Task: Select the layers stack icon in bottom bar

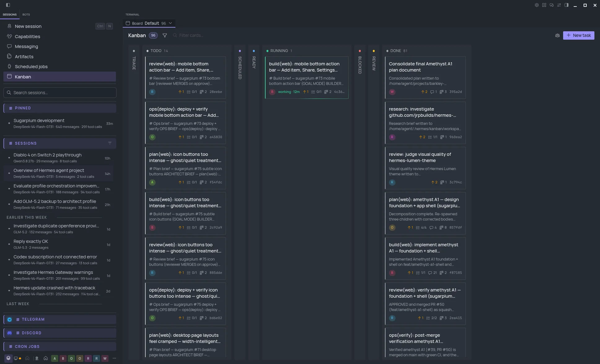Action: point(8,358)
